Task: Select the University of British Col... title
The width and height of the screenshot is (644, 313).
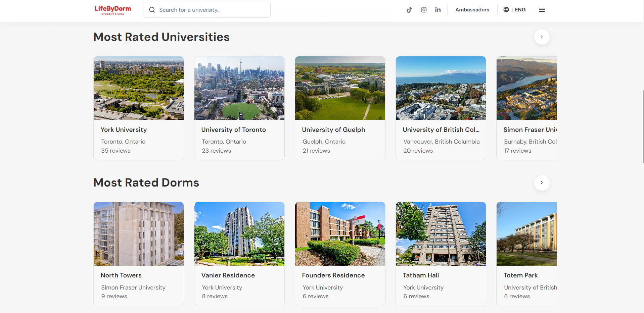Action: pos(441,130)
